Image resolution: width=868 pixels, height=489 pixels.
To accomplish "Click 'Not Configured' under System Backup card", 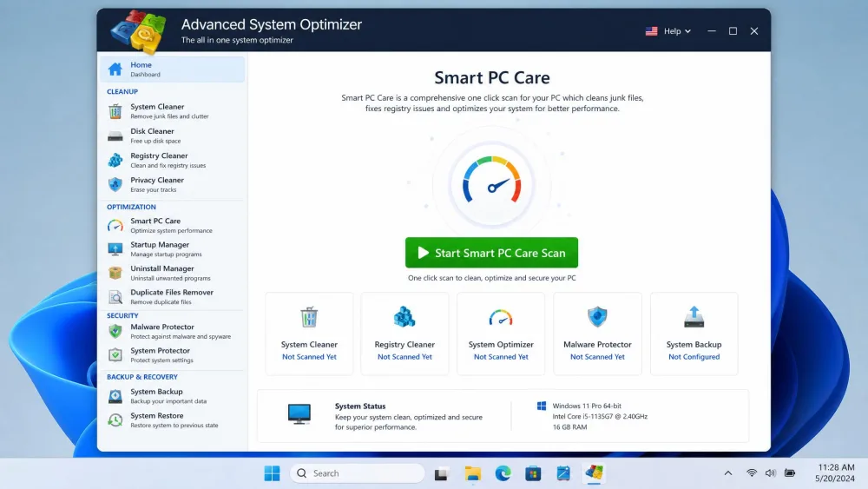I will tap(694, 357).
